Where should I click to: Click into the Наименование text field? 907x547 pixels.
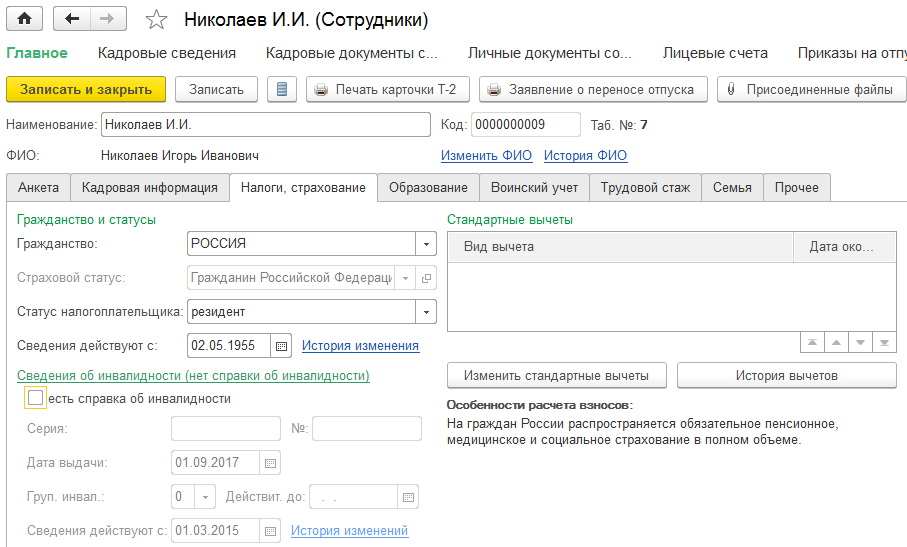tap(265, 125)
